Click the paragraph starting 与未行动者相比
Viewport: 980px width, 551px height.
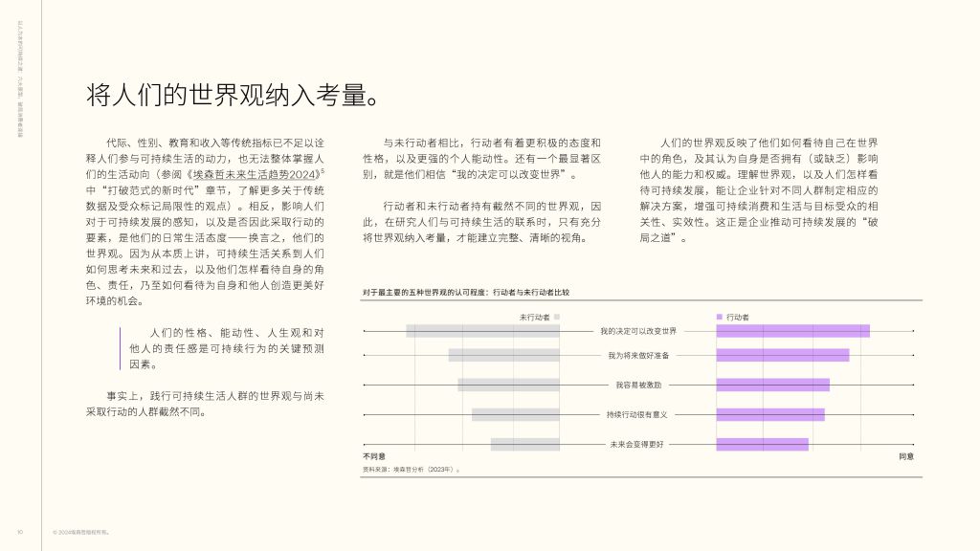click(482, 159)
